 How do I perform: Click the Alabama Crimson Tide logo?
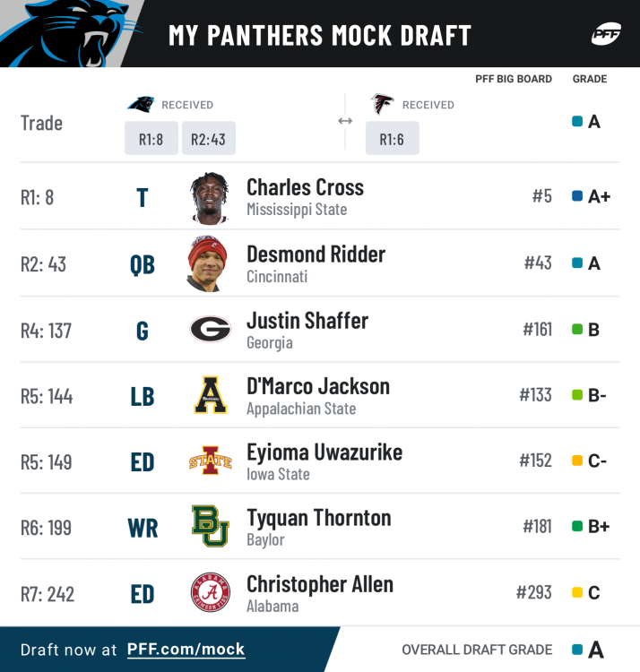tap(210, 593)
